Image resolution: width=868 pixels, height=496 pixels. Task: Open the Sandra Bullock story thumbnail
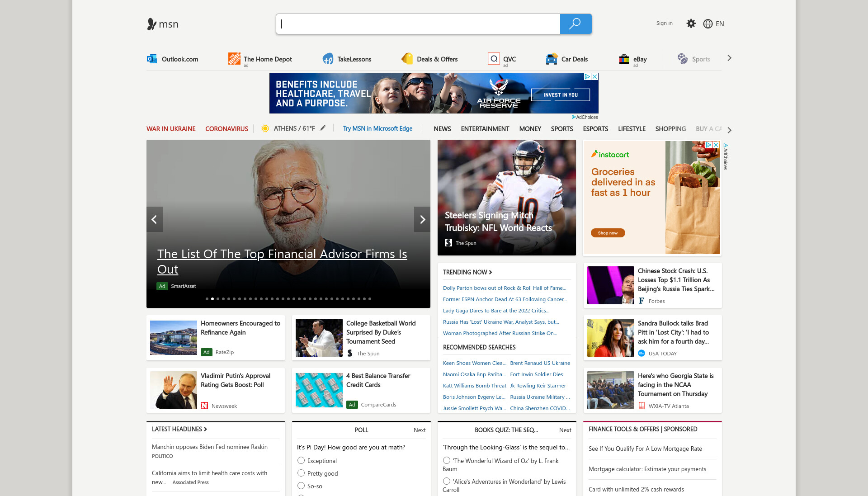click(x=610, y=338)
